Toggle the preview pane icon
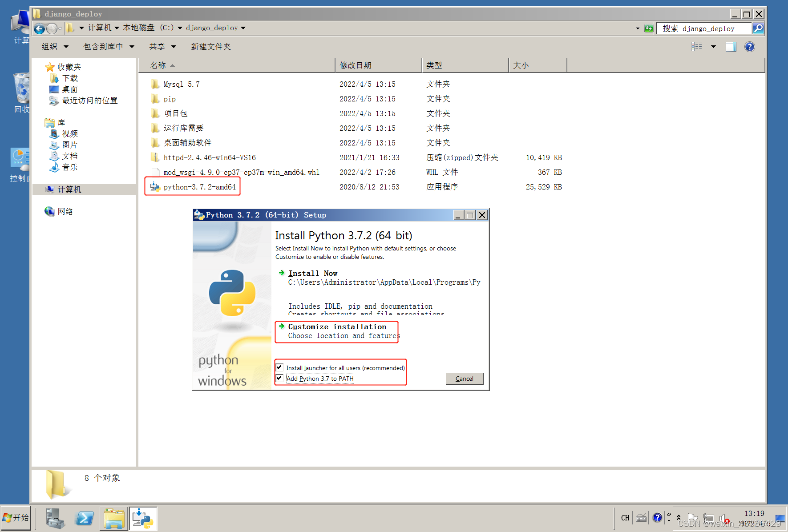The width and height of the screenshot is (788, 532). point(731,47)
